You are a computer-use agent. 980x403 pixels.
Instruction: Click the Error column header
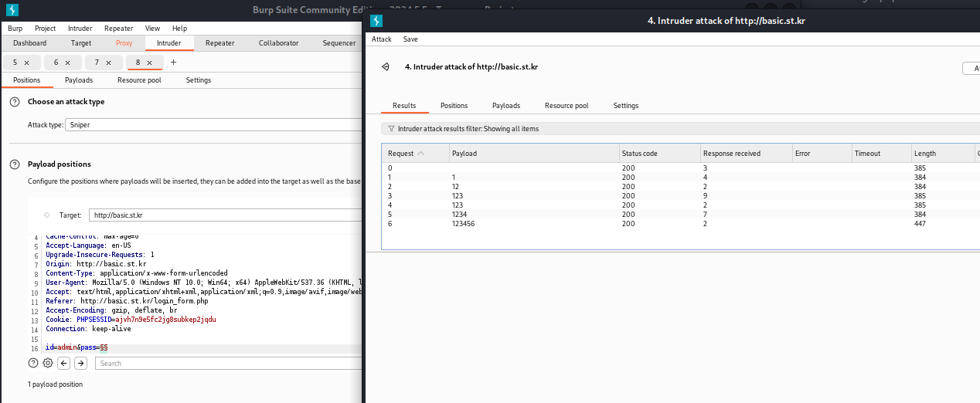822,154
